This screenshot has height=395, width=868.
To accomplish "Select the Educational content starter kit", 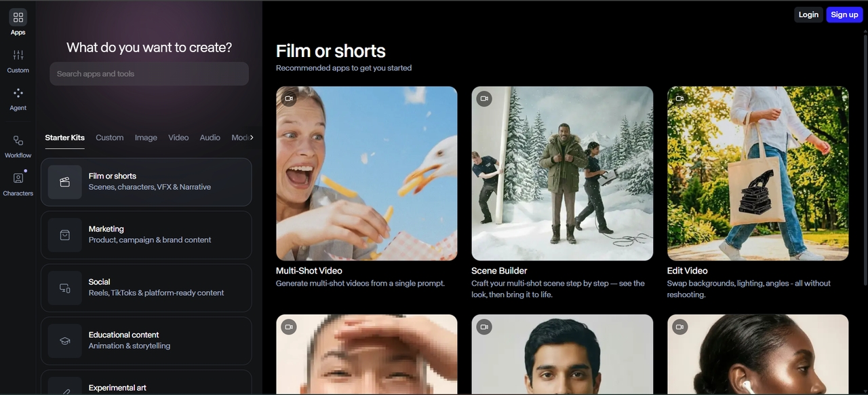I will click(146, 341).
